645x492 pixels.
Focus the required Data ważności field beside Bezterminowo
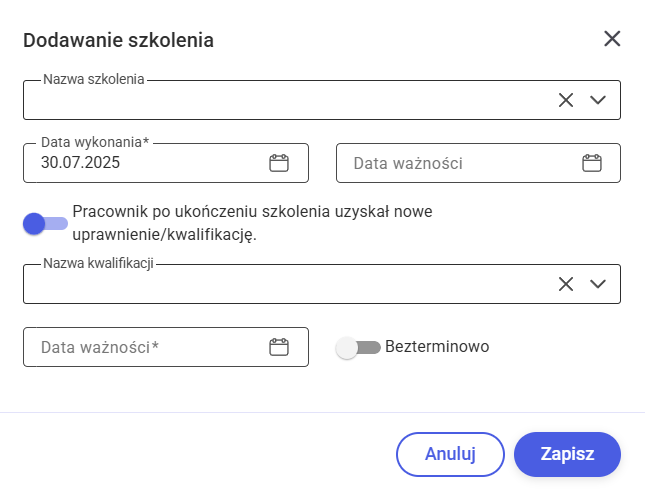point(140,347)
